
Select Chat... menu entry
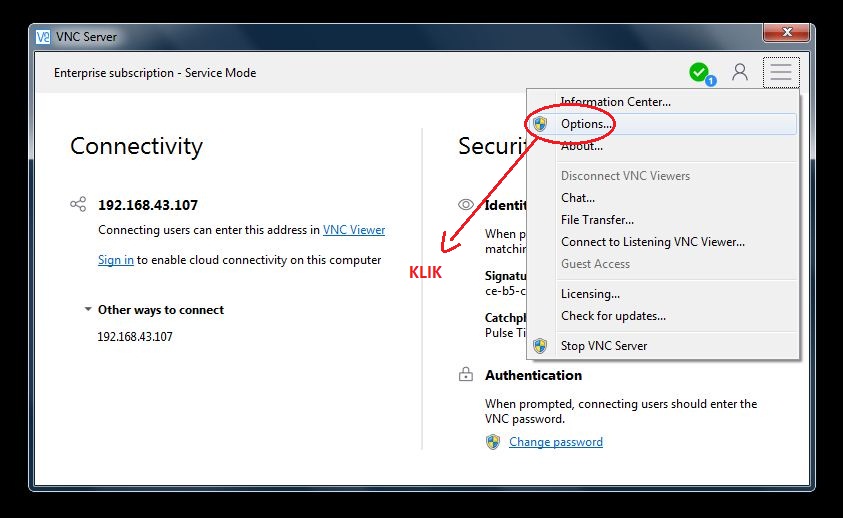(662, 197)
